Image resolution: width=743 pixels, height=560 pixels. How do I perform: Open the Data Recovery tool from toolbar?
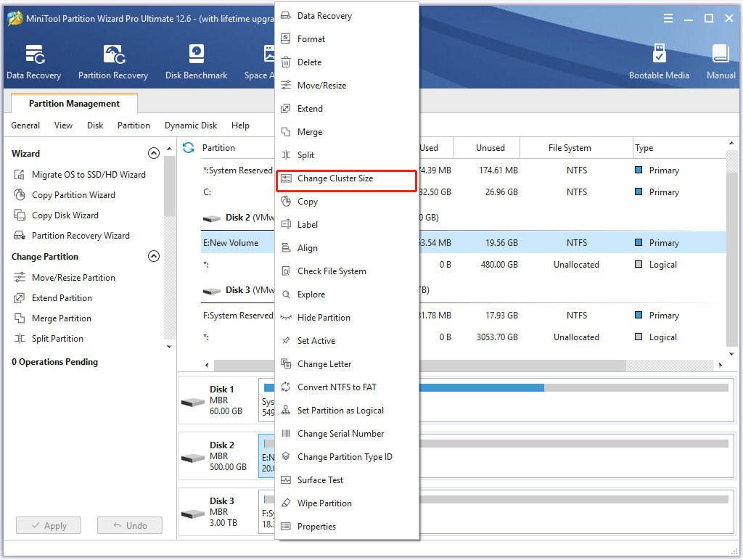(x=33, y=61)
